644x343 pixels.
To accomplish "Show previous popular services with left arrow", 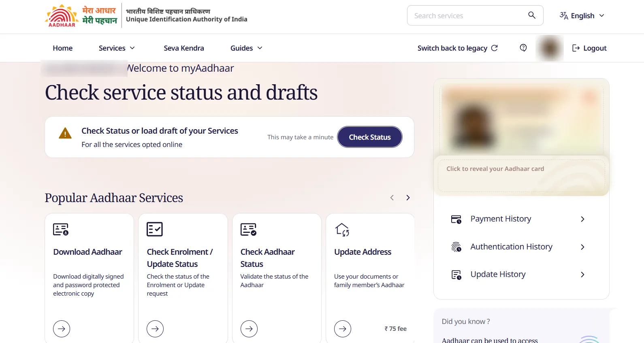I will pyautogui.click(x=392, y=198).
